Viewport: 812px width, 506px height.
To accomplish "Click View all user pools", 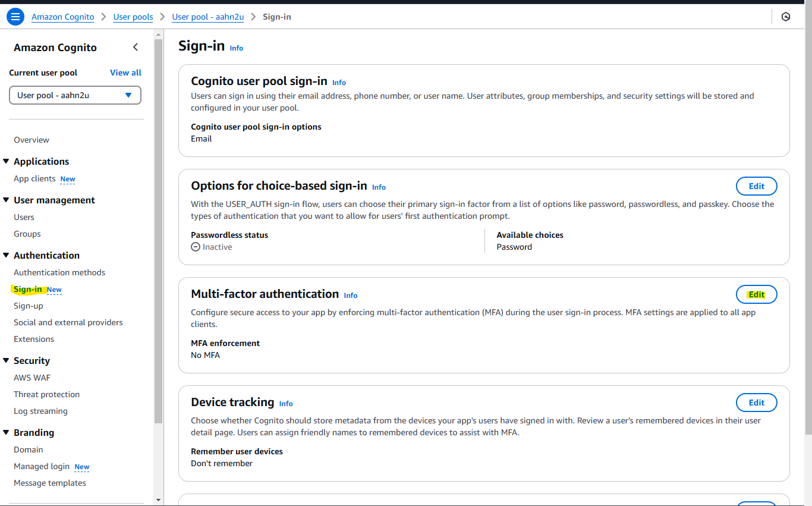I will pos(125,73).
